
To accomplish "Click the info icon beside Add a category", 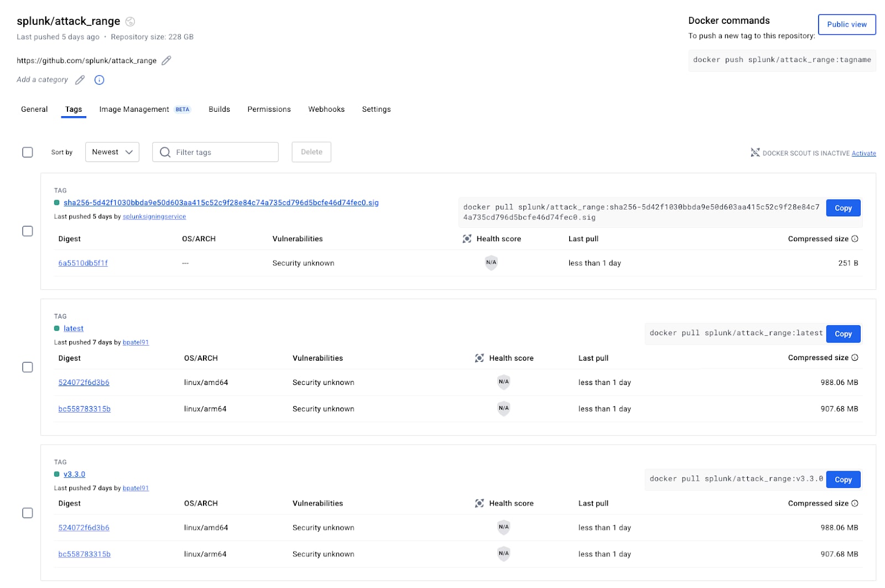I will click(100, 80).
